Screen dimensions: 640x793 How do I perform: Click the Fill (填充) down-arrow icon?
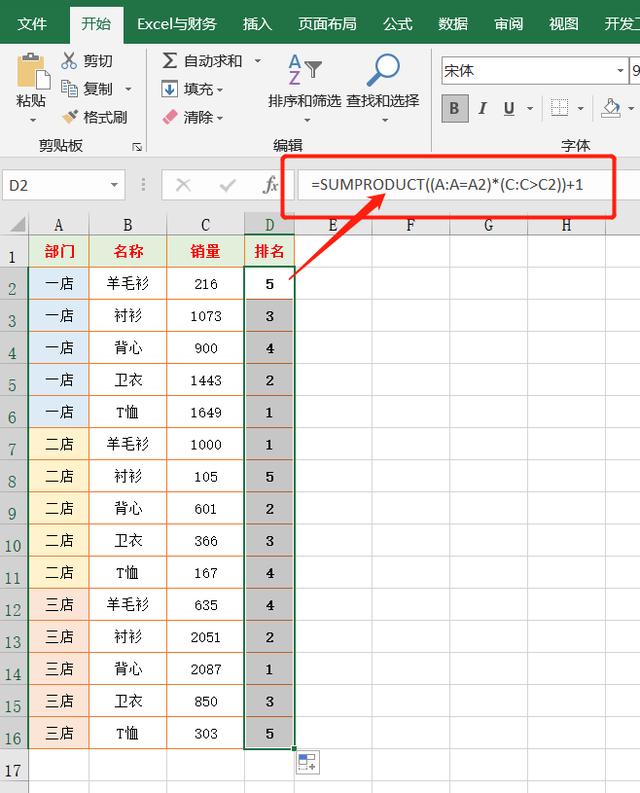click(x=169, y=90)
